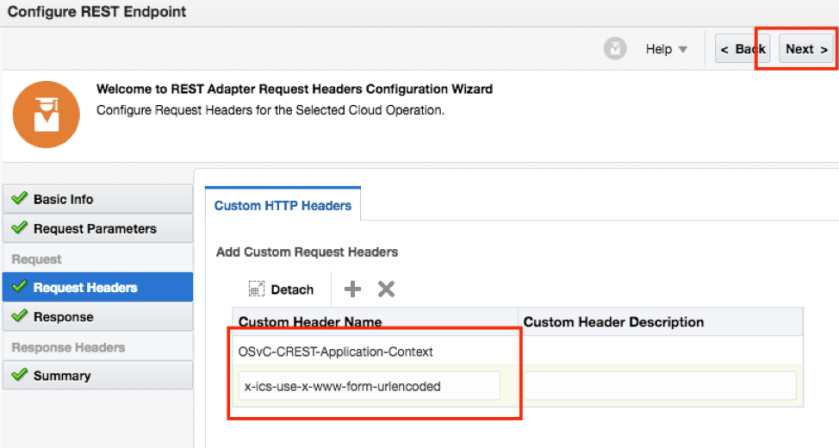Screen dimensions: 839x448
Task: Open the Request Parameters step
Action: (x=95, y=229)
